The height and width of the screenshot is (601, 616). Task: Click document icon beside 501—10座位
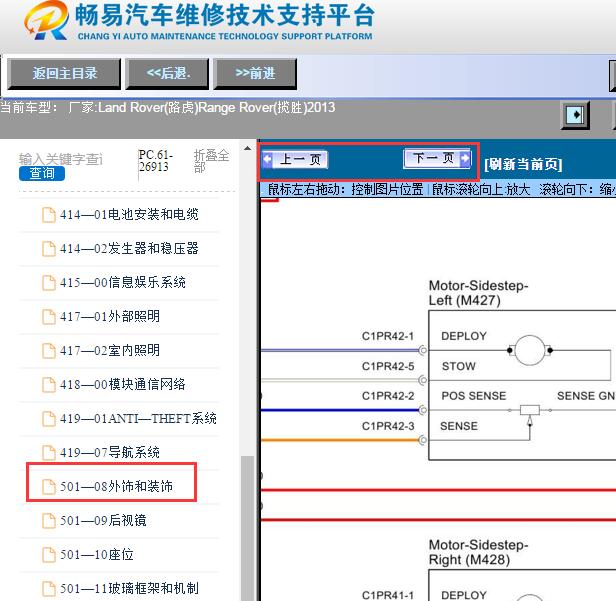click(49, 555)
